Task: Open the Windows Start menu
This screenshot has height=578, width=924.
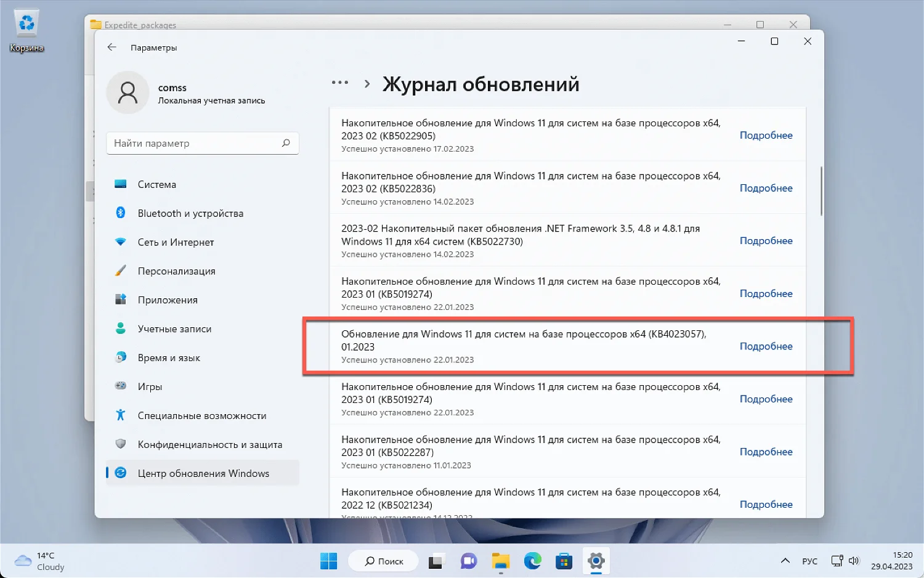Action: [329, 561]
